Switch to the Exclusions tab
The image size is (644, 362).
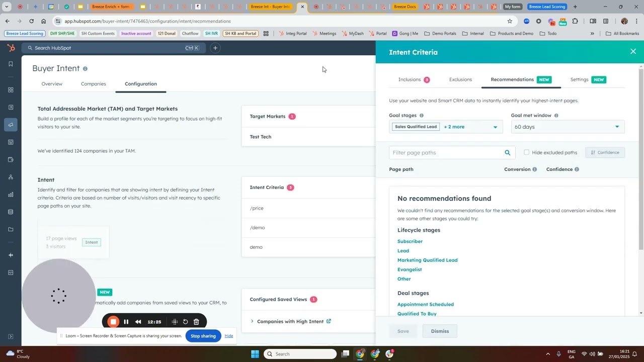tap(460, 79)
